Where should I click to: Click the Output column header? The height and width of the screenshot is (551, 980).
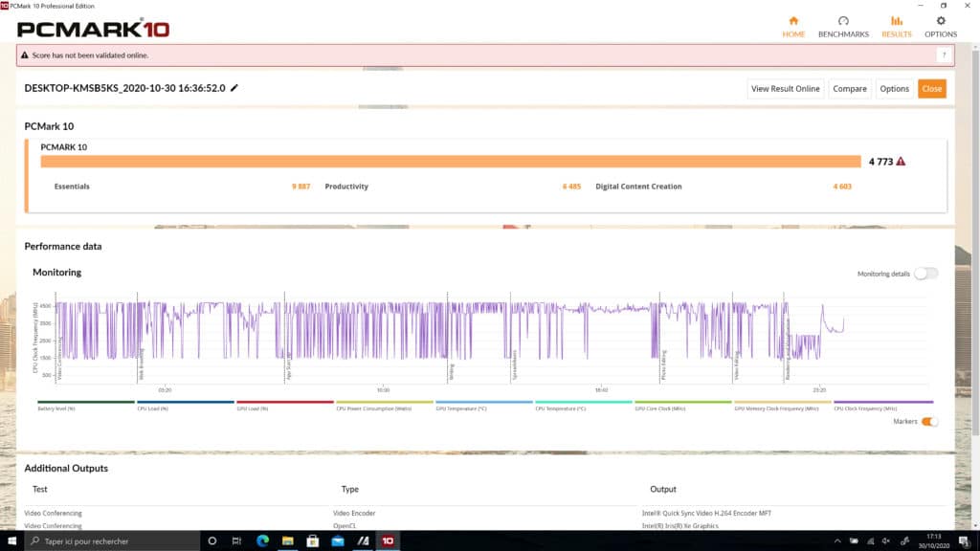[x=663, y=489]
